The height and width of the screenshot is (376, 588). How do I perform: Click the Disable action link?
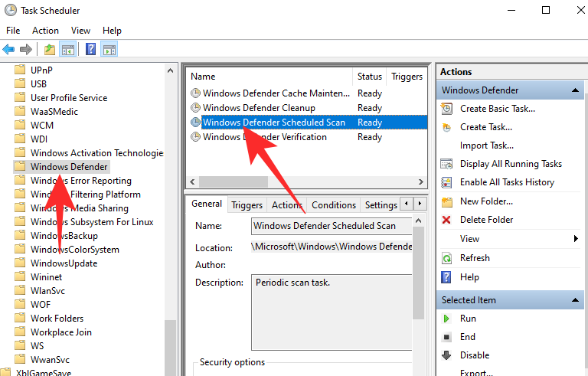(x=475, y=355)
